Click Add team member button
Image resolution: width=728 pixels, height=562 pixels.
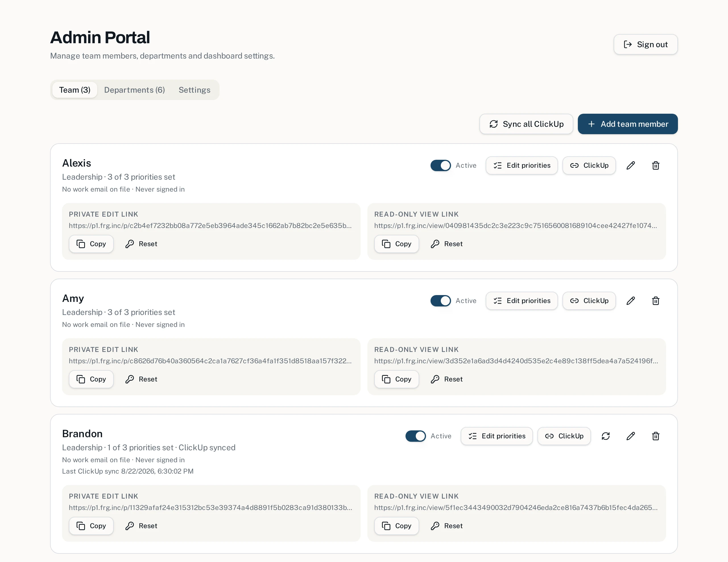[x=627, y=124]
